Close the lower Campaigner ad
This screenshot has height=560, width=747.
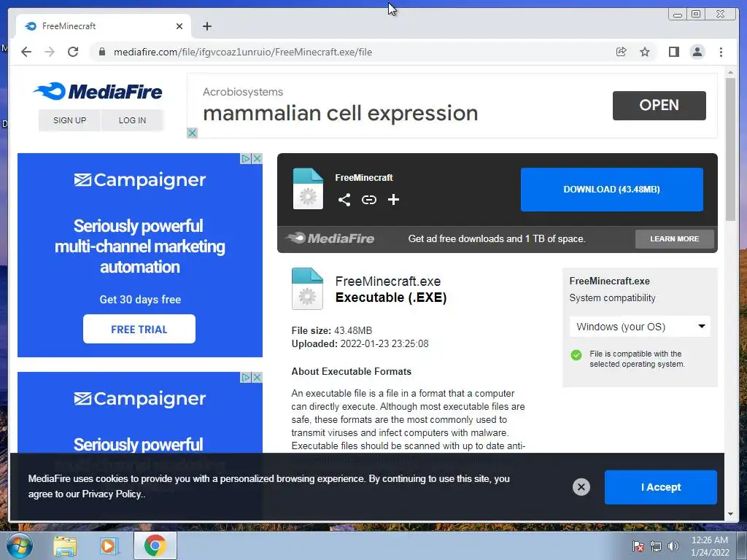(x=258, y=377)
